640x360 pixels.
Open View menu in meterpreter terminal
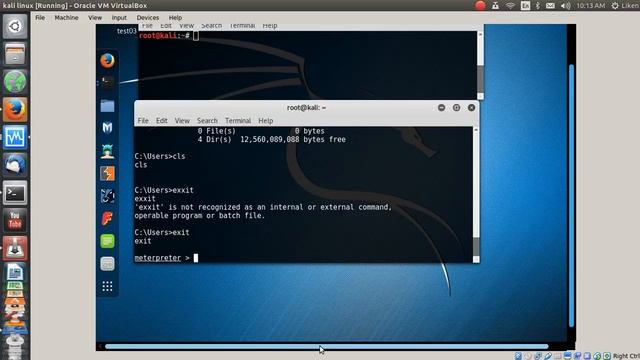(182, 120)
